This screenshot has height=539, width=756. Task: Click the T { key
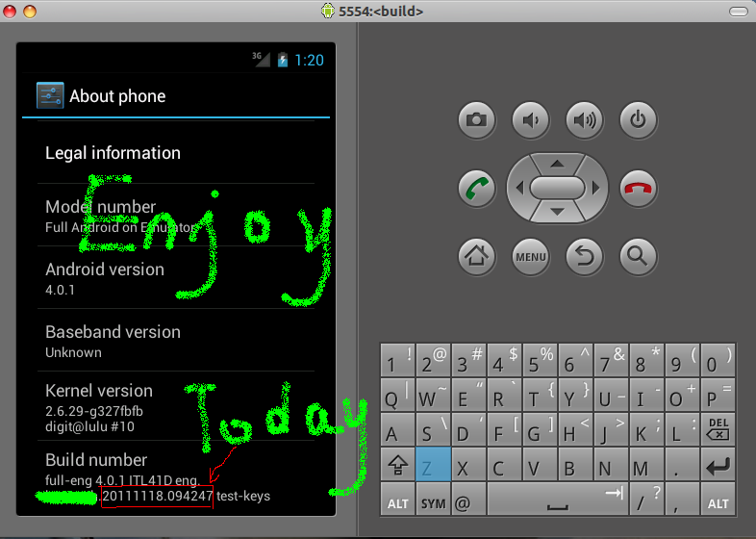(x=540, y=396)
